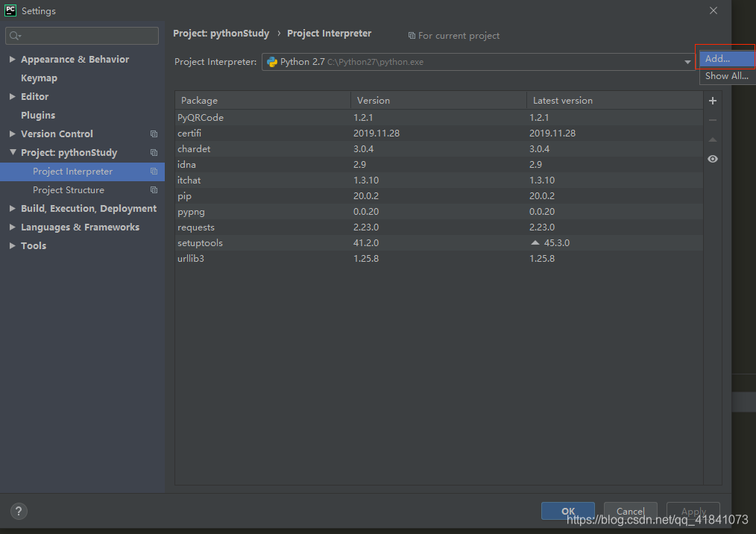Click the upgrade package arrow icon

tap(712, 139)
